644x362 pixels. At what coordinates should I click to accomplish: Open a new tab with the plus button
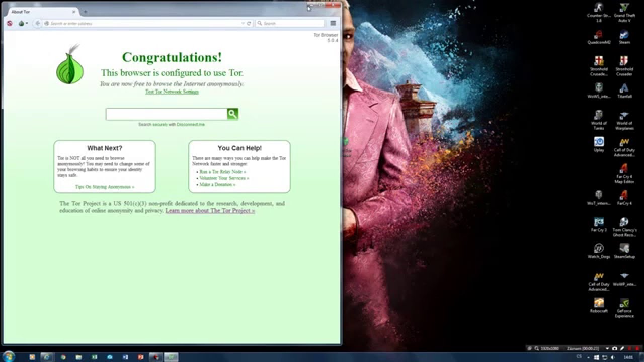pyautogui.click(x=85, y=12)
